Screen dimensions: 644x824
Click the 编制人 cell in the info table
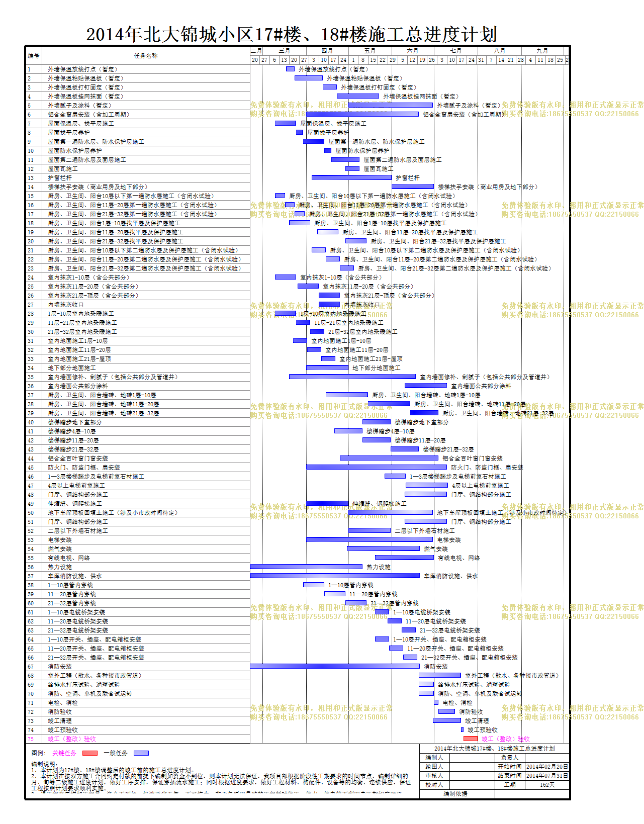(434, 758)
